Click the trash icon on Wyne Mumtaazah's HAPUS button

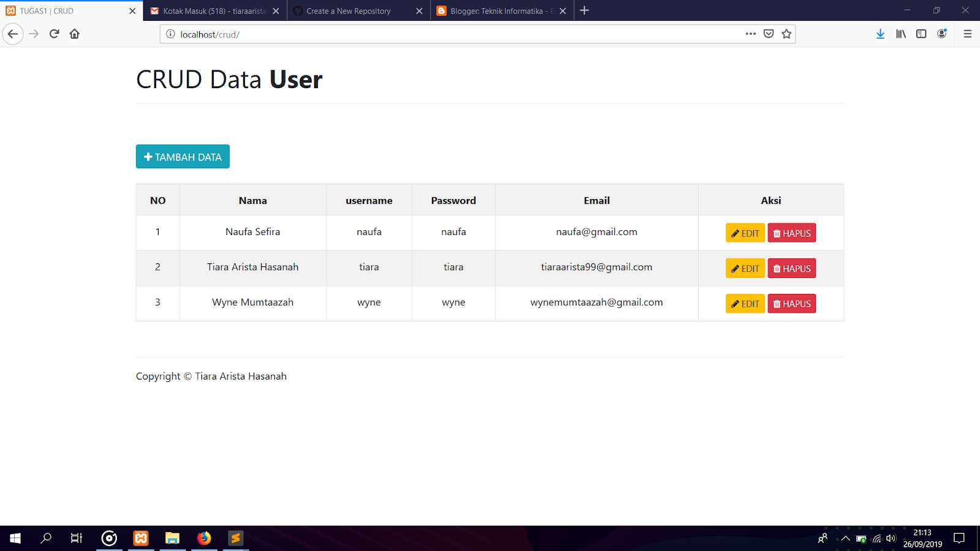(x=777, y=303)
